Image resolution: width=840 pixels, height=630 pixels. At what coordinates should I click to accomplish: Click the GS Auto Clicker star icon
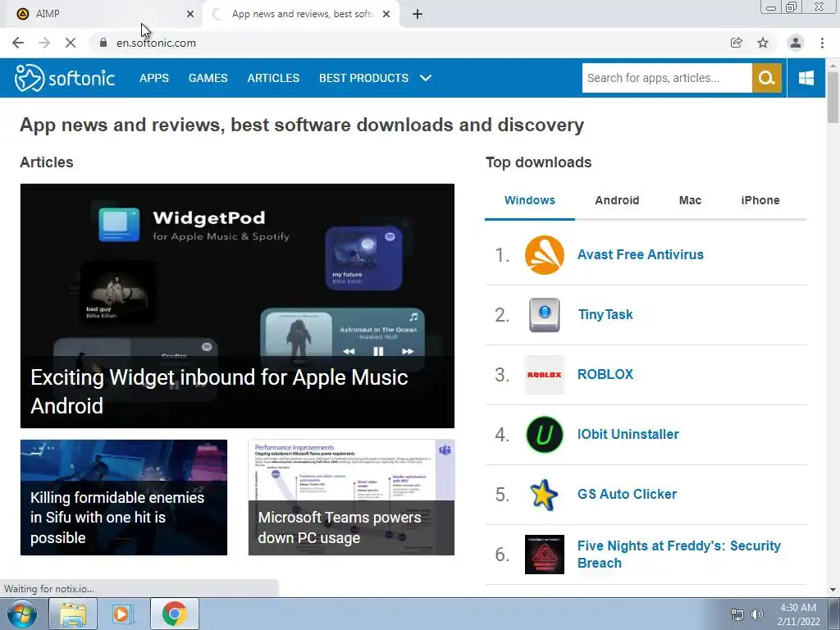point(545,495)
